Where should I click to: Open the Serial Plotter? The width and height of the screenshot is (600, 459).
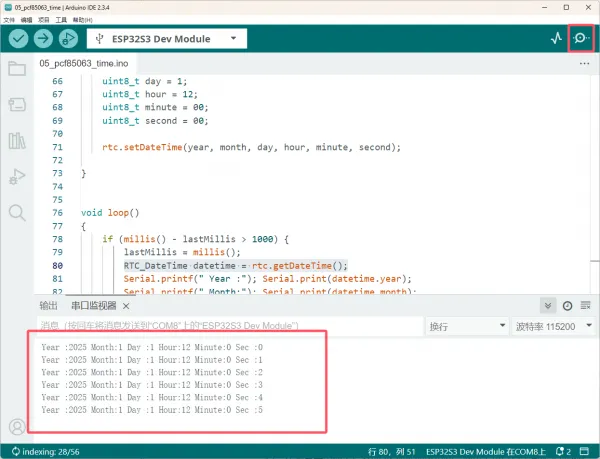[556, 38]
